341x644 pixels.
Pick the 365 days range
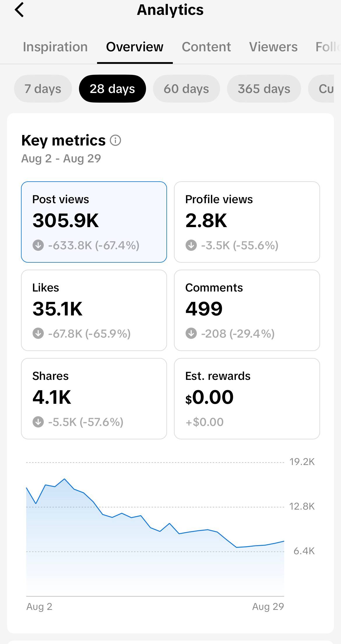coord(264,89)
